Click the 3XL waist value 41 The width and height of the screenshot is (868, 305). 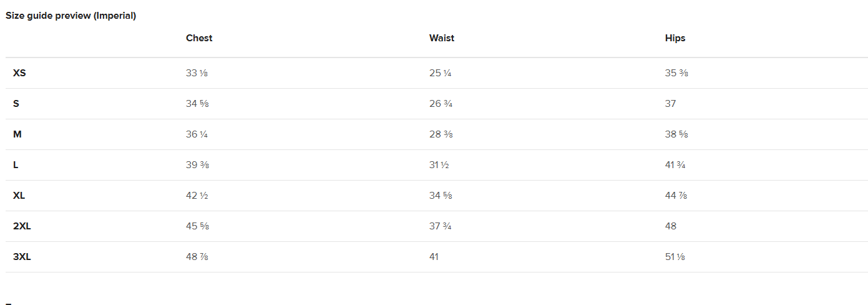pos(434,257)
